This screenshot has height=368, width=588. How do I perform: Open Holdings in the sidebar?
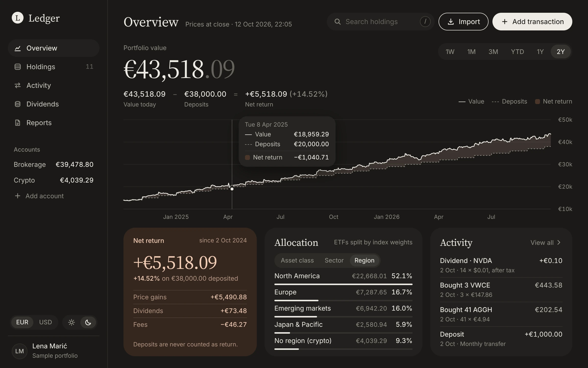(x=54, y=67)
